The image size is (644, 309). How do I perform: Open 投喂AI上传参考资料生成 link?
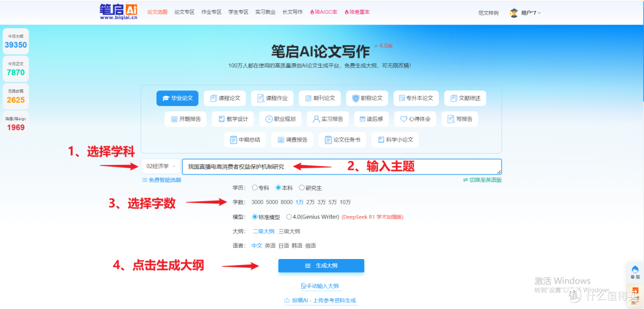320,301
